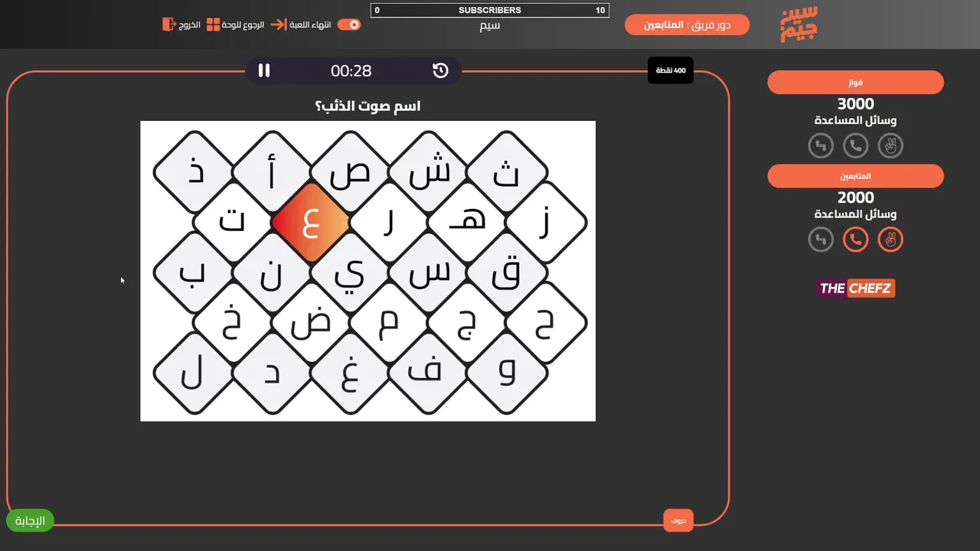
Task: Select the ث letter tile
Action: point(507,173)
